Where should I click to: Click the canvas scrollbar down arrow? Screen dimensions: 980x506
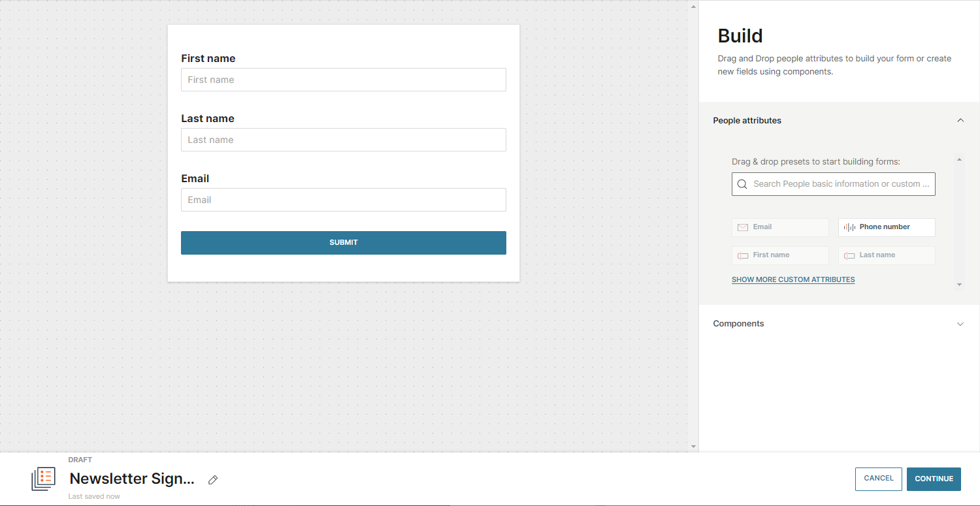(x=694, y=447)
